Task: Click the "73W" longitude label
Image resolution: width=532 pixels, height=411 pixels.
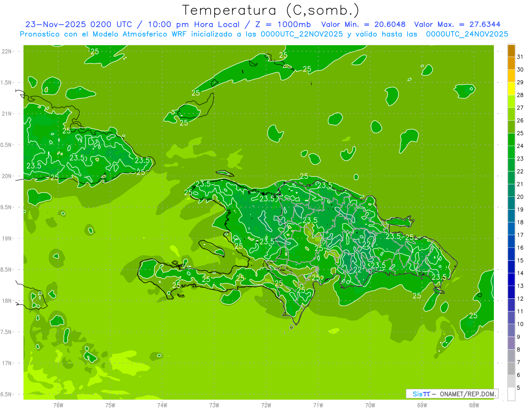Action: pos(214,405)
